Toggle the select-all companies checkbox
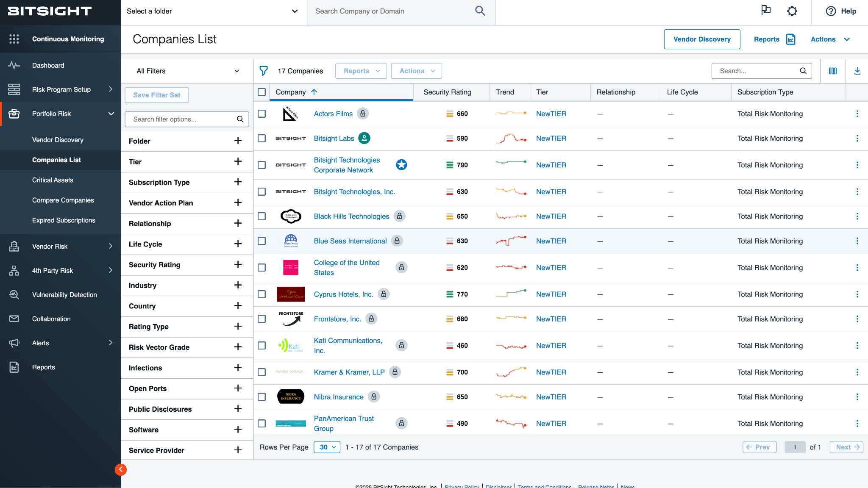This screenshot has width=868, height=488. [262, 92]
